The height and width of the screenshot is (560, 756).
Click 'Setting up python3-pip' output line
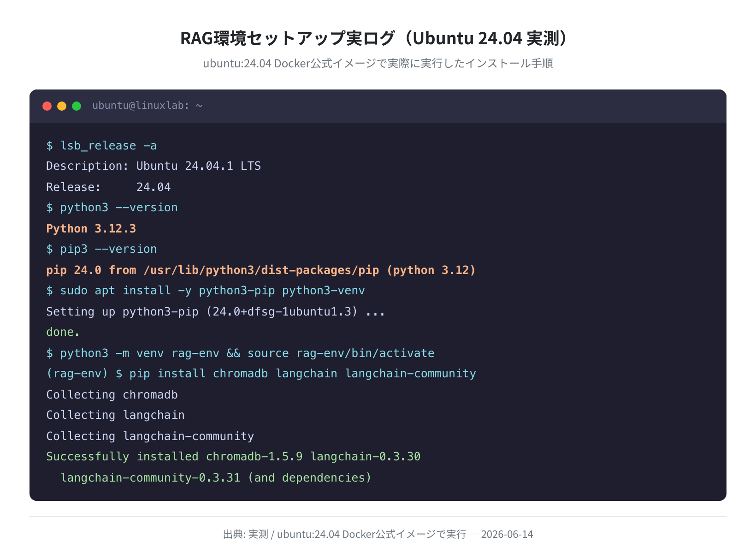[x=216, y=312]
